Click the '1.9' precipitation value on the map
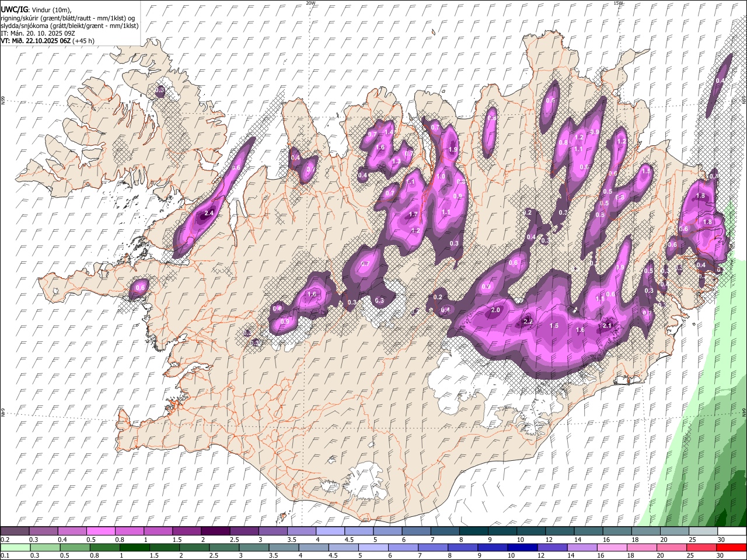 [x=453, y=150]
